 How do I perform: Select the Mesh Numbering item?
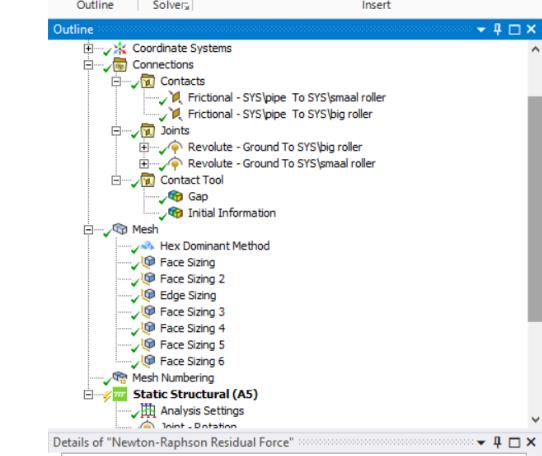coord(173,378)
